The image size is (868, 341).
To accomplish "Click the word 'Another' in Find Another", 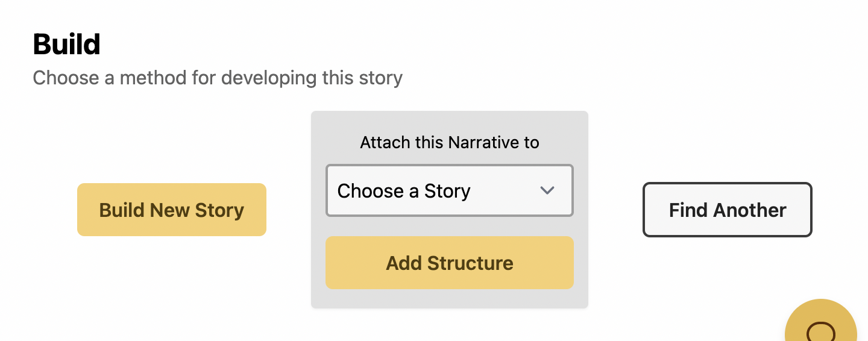I will tap(749, 210).
